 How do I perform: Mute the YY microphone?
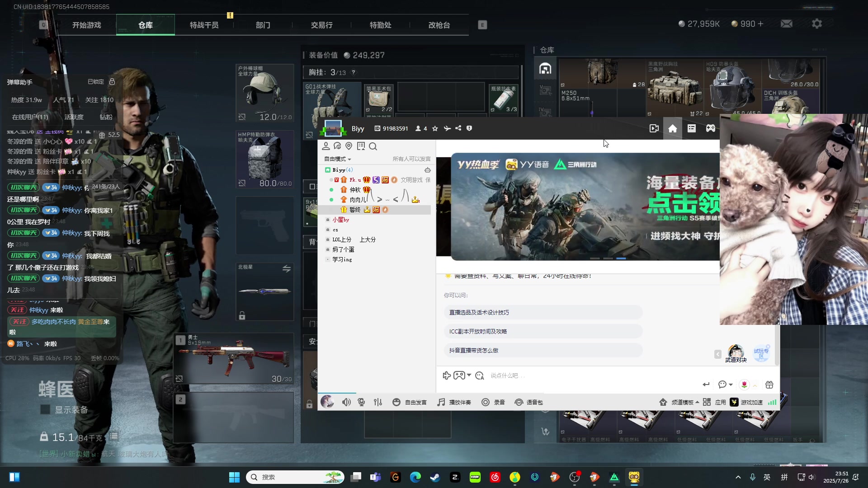tap(361, 402)
